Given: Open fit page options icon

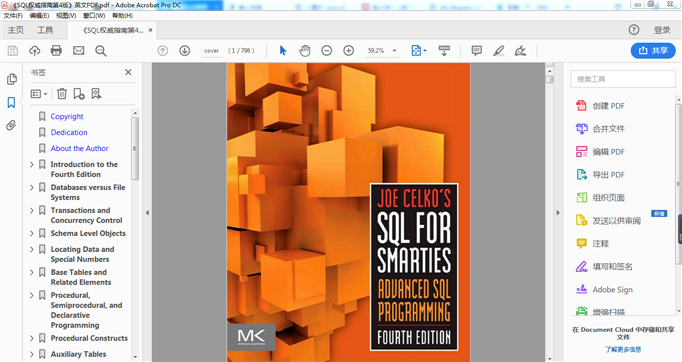Looking at the screenshot, I should pos(419,51).
